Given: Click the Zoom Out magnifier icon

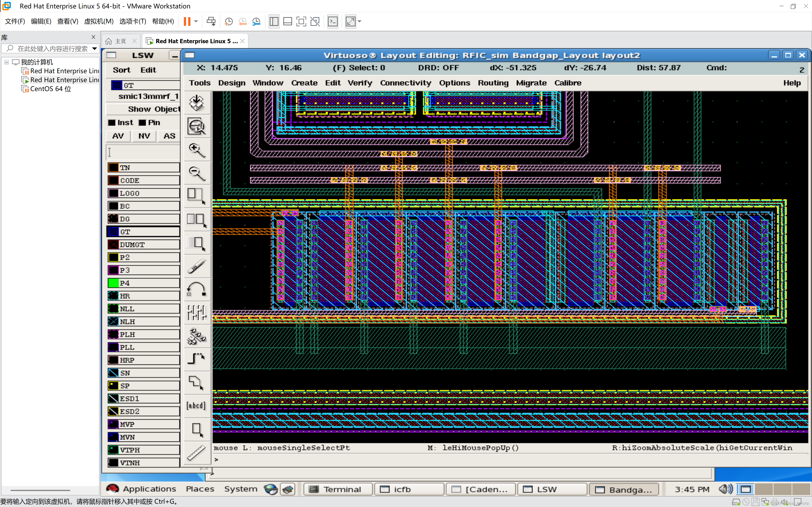Looking at the screenshot, I should [197, 173].
